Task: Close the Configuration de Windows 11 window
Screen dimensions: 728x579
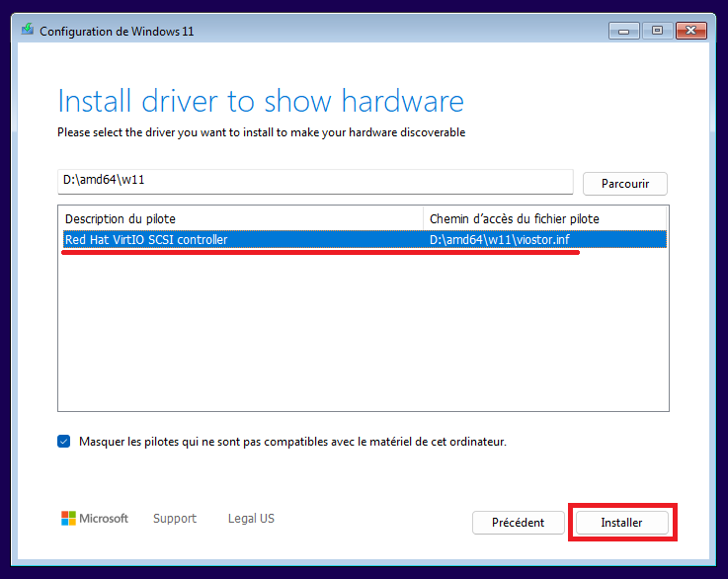Action: point(691,31)
